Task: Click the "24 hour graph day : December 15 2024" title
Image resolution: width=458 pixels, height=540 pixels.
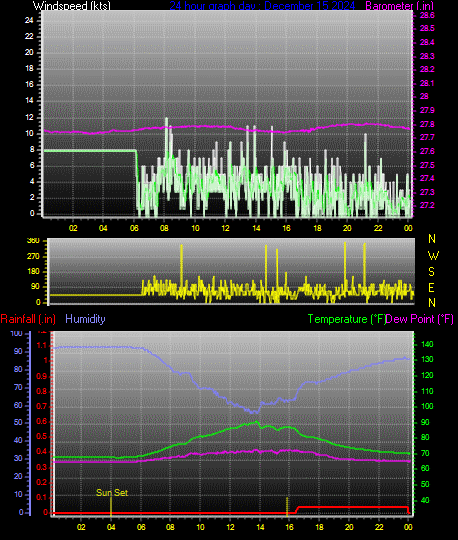Action: (262, 5)
